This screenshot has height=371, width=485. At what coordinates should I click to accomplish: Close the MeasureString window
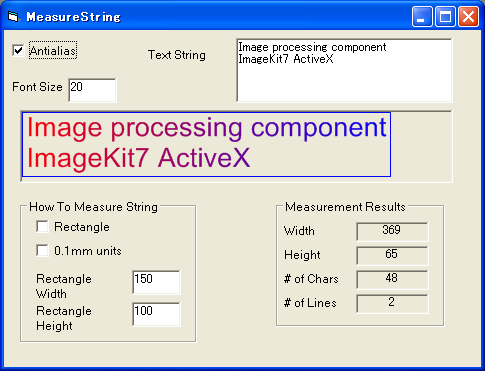click(468, 16)
